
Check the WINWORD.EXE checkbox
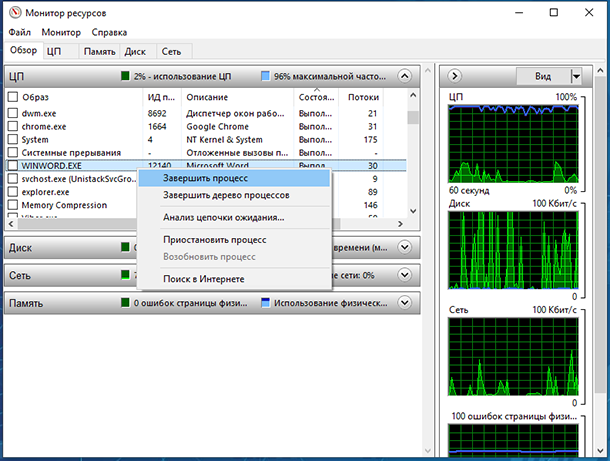point(13,165)
